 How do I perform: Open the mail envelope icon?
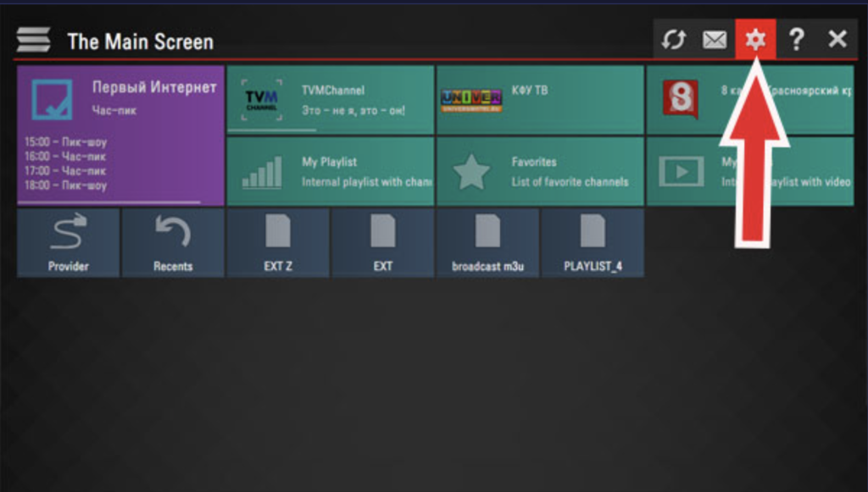715,40
